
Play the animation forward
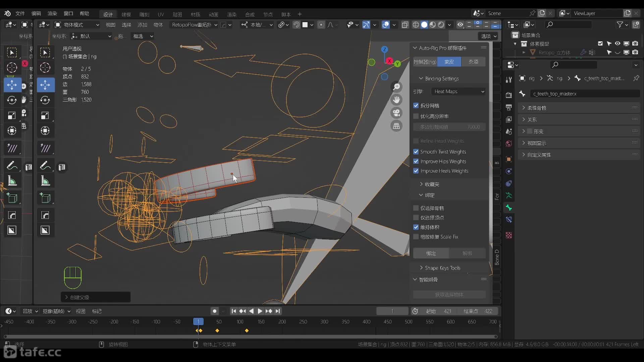[x=260, y=311]
